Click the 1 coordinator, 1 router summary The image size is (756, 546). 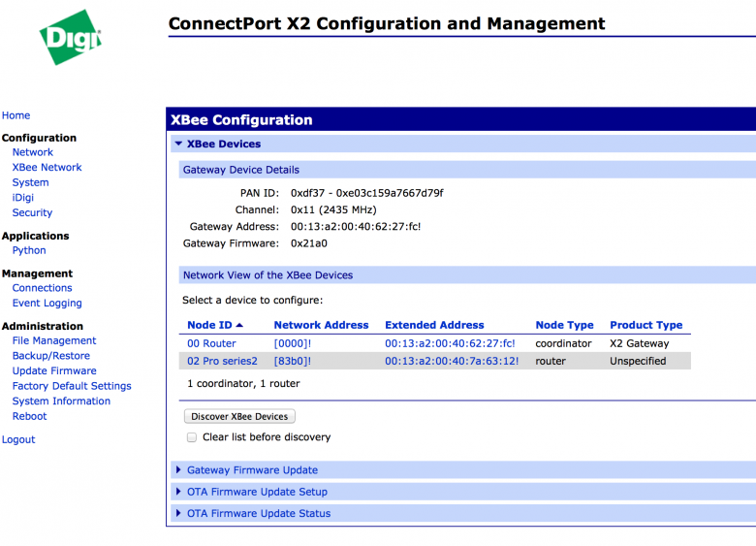tap(243, 384)
